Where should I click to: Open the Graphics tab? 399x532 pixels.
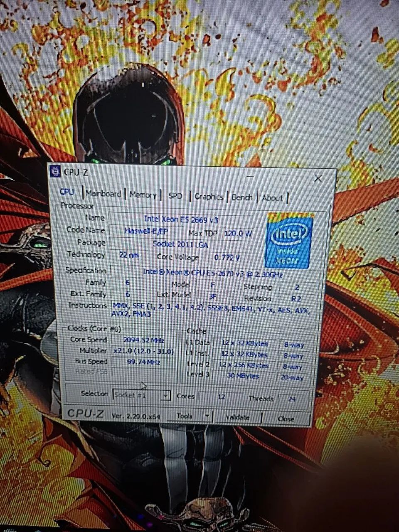(209, 197)
